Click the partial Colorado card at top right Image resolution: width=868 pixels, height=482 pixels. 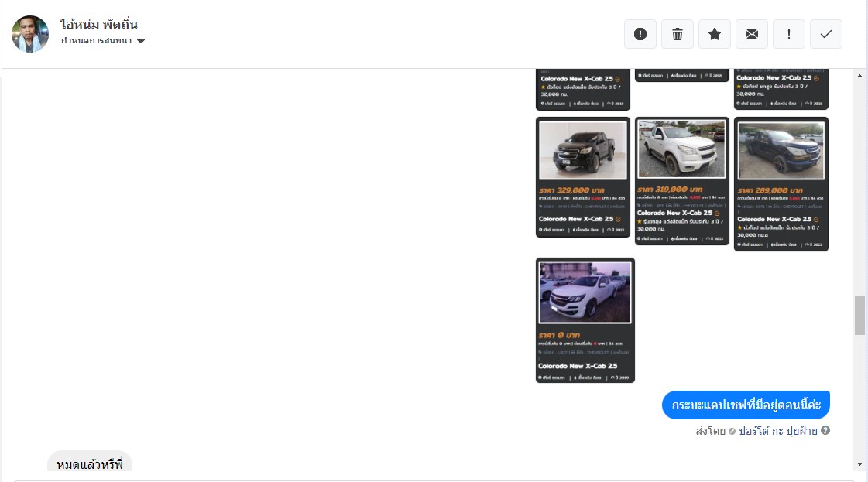coord(781,89)
